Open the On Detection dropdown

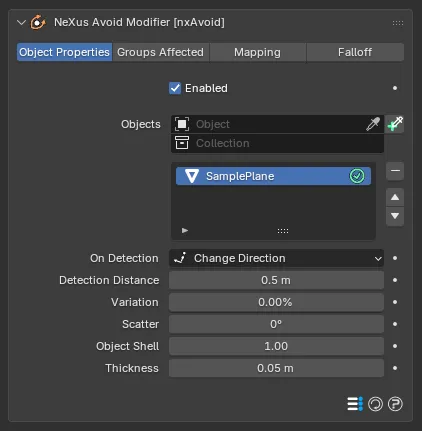pos(276,258)
